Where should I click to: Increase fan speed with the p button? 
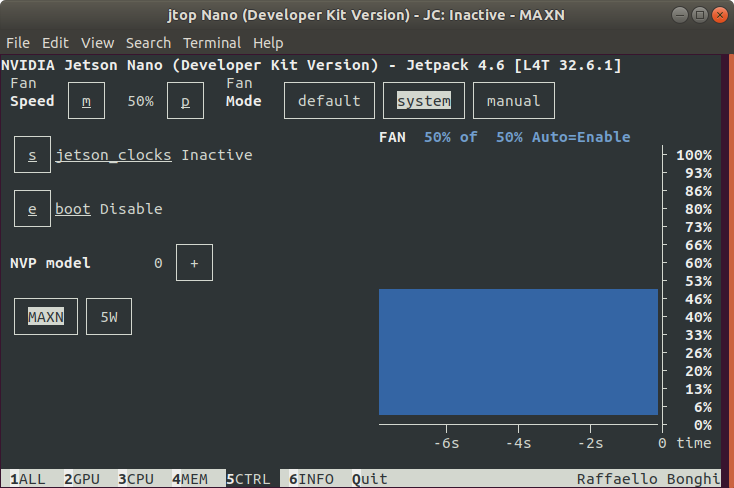coord(185,101)
